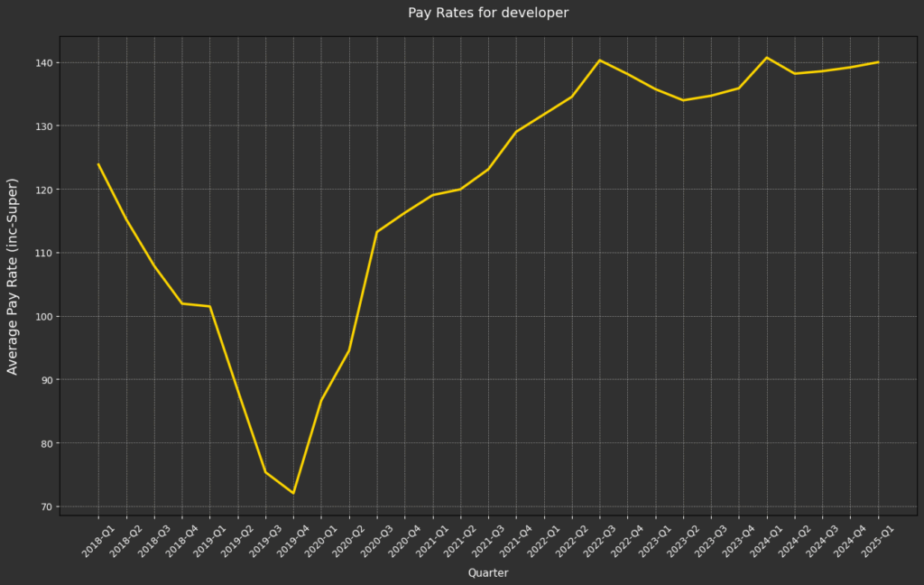Image resolution: width=924 pixels, height=585 pixels.
Task: Select the y-axis label 'Average Pay Rate (inc-Super)'
Action: click(x=13, y=276)
